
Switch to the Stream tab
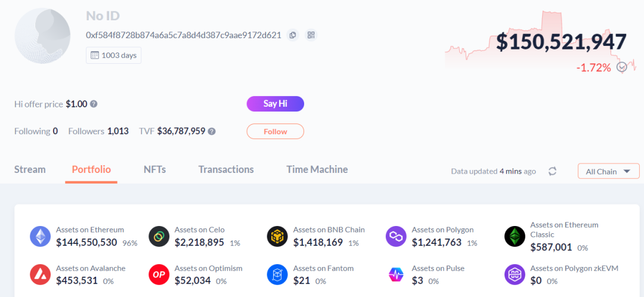(x=30, y=169)
